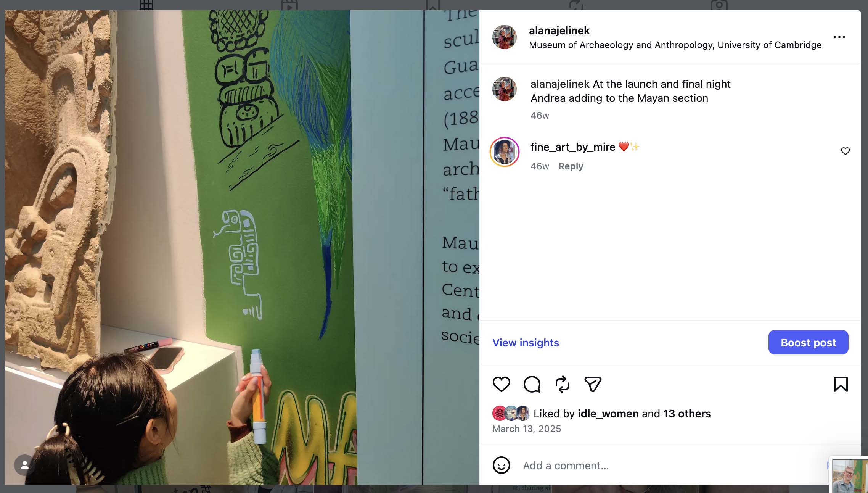
Task: Open the emoji picker smiley icon
Action: (501, 465)
